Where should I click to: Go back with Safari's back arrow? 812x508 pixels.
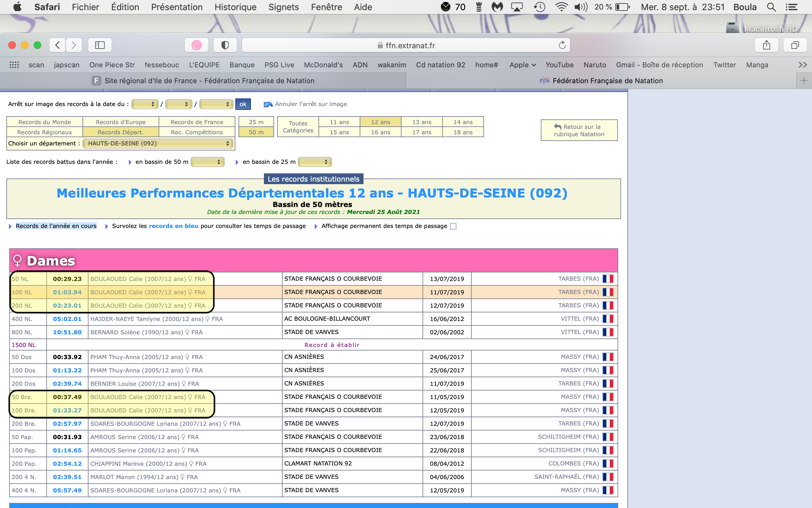(x=57, y=45)
